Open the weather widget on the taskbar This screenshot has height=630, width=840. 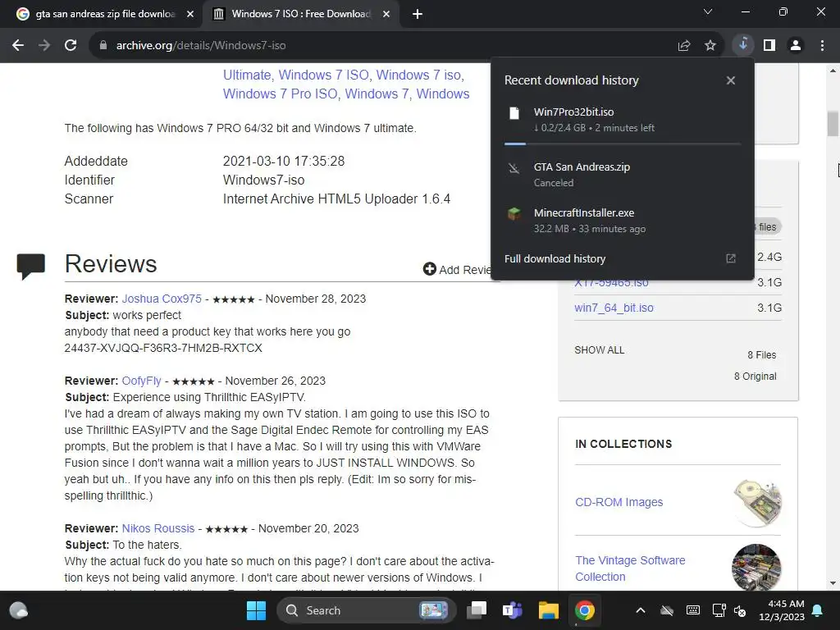tap(19, 610)
